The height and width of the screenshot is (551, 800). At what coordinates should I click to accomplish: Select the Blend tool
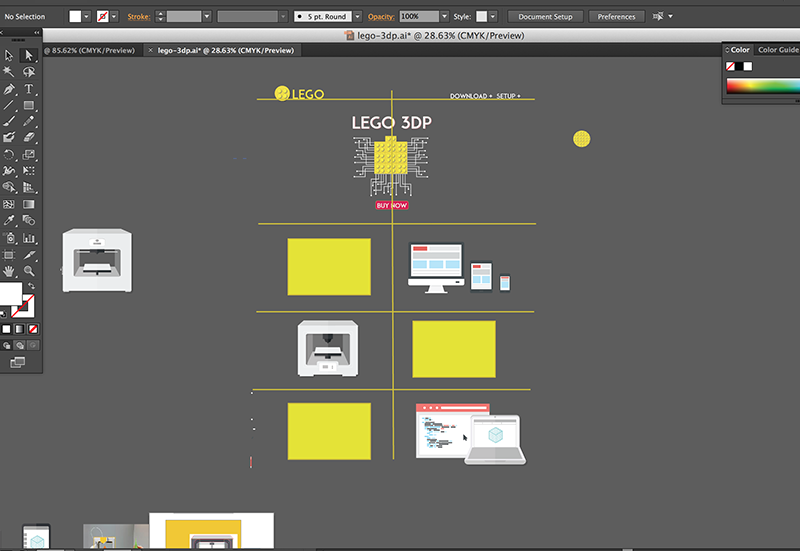pos(29,220)
